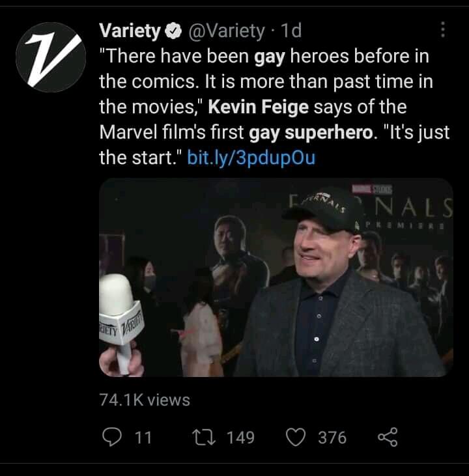Open the three-dot more options menu
The height and width of the screenshot is (476, 469).
443,30
